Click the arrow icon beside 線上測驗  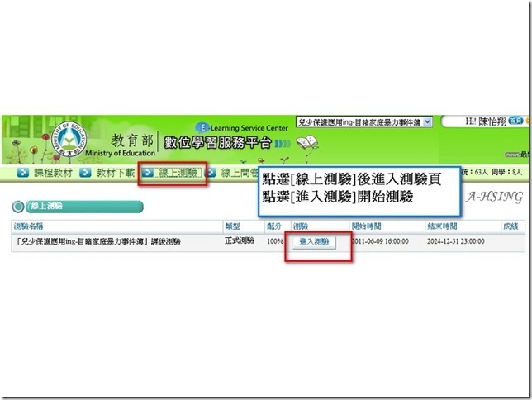point(148,173)
